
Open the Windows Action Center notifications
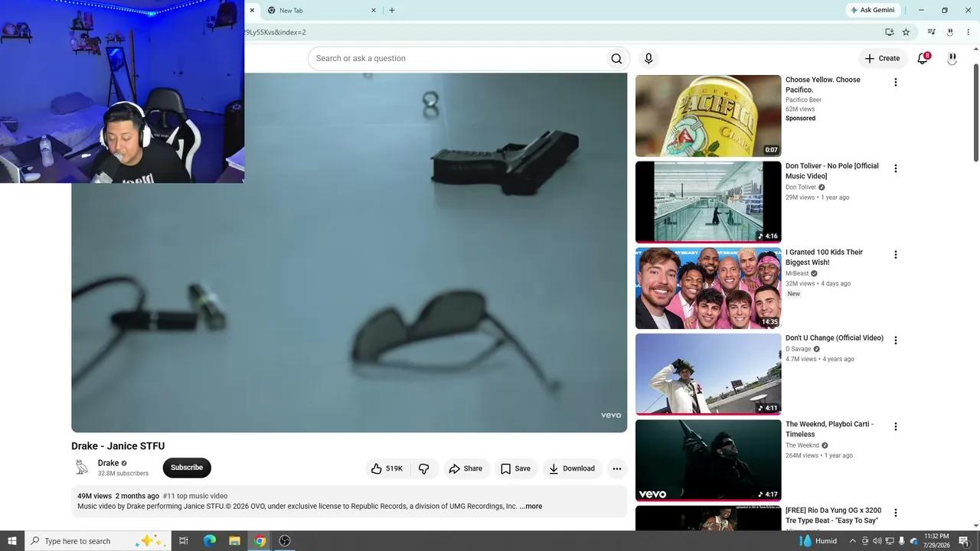[x=964, y=541]
